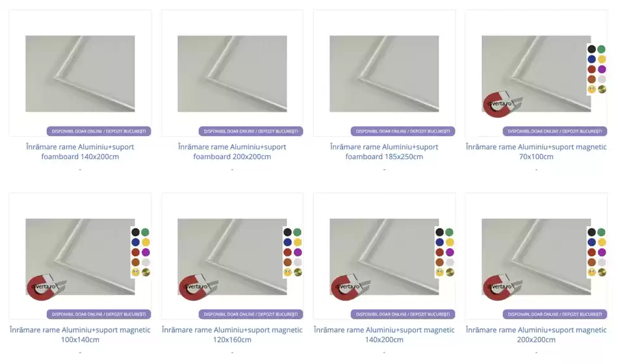Click the green color dot on the 70x100cm product

pos(602,49)
